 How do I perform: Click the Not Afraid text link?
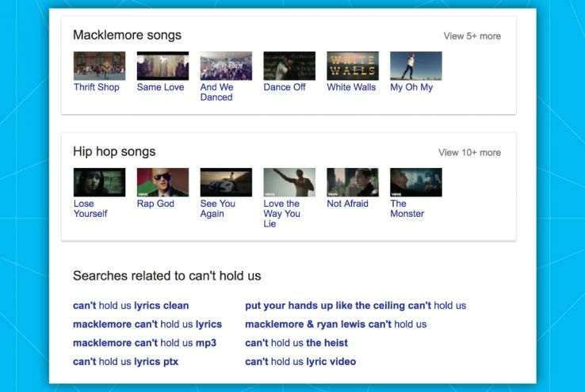coord(347,204)
